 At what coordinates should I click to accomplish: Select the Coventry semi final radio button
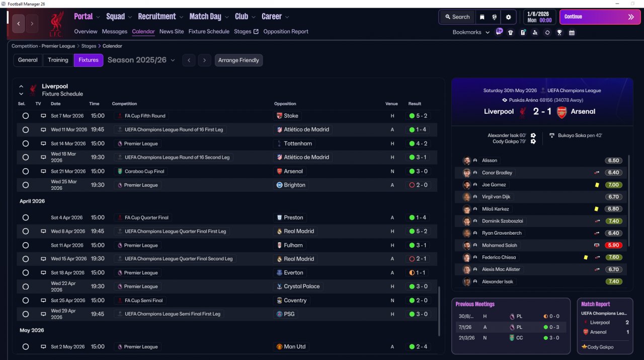(x=26, y=301)
